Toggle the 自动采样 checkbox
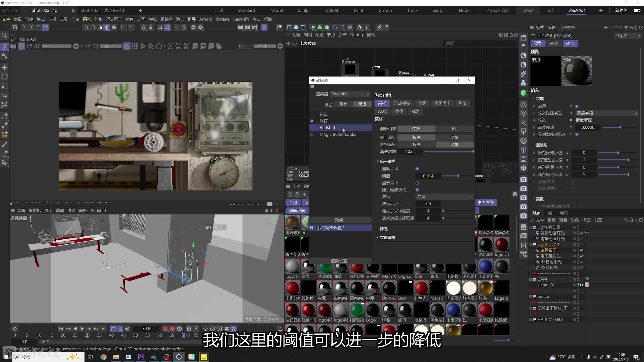This screenshot has width=644, height=362. pyautogui.click(x=417, y=169)
